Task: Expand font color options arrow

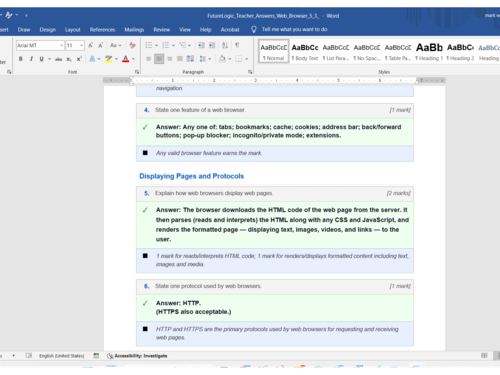Action: [133, 59]
